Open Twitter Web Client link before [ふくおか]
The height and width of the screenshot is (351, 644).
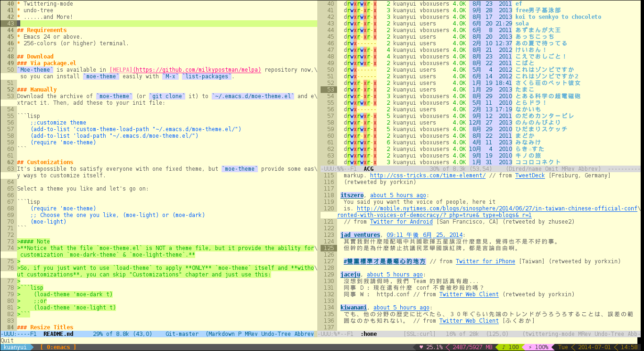click(x=469, y=321)
